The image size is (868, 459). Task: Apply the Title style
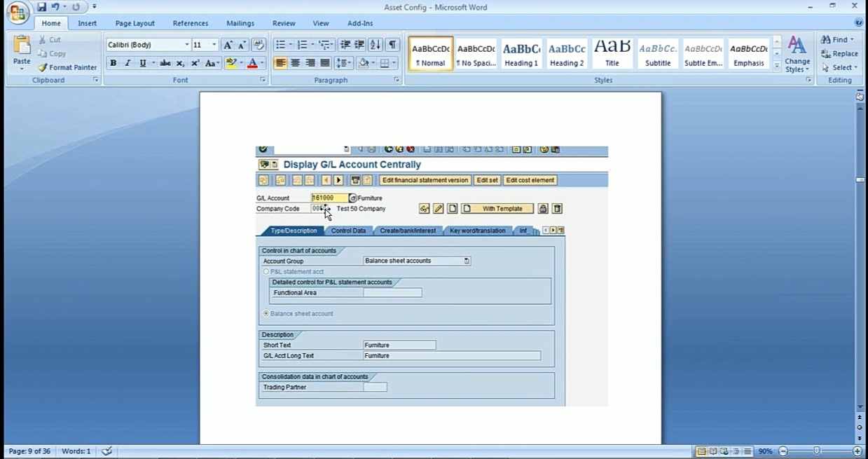pos(612,54)
